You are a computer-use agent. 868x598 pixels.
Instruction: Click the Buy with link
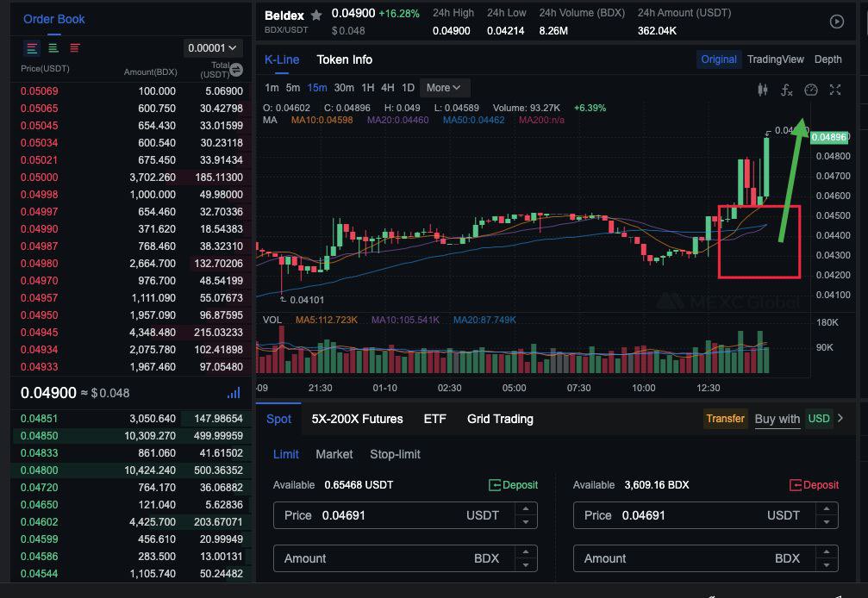[777, 419]
